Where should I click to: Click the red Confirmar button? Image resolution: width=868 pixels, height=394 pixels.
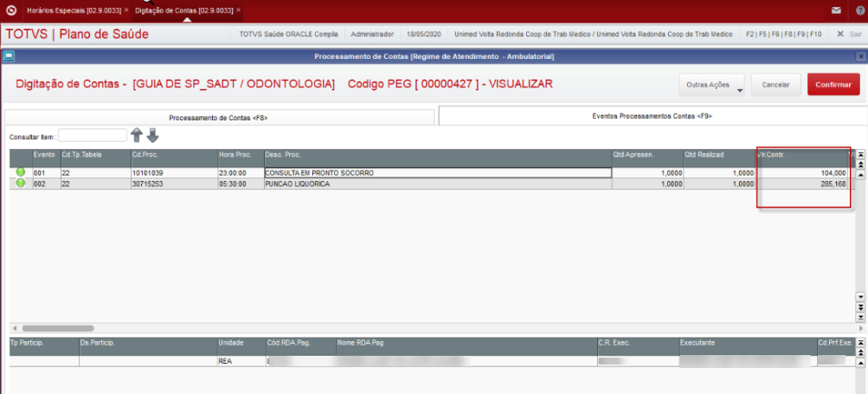833,85
